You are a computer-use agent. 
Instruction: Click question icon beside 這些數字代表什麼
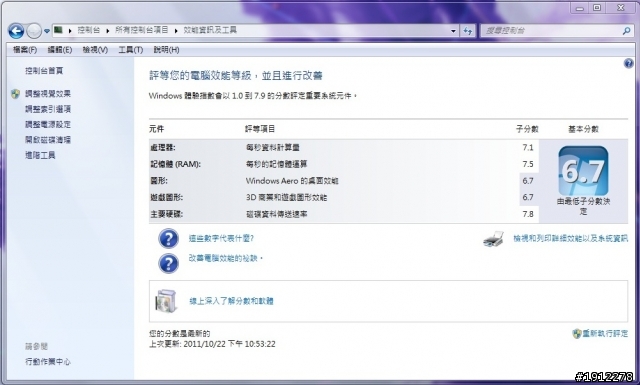click(168, 238)
